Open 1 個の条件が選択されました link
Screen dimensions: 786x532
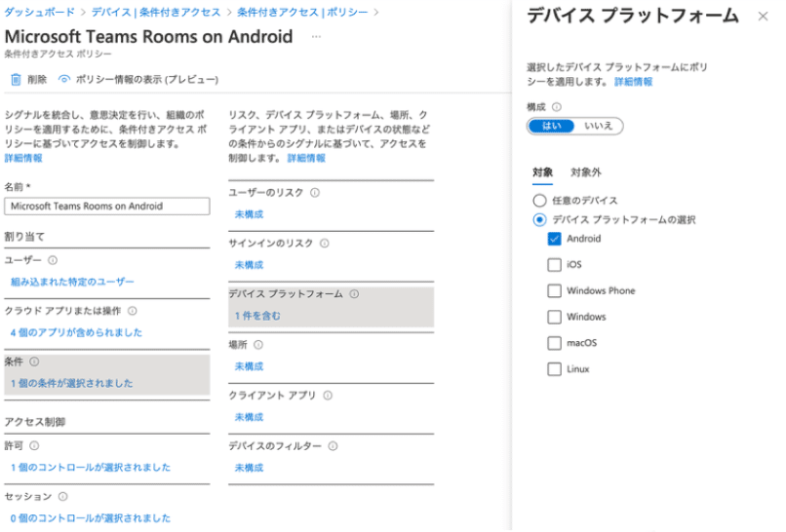72,383
